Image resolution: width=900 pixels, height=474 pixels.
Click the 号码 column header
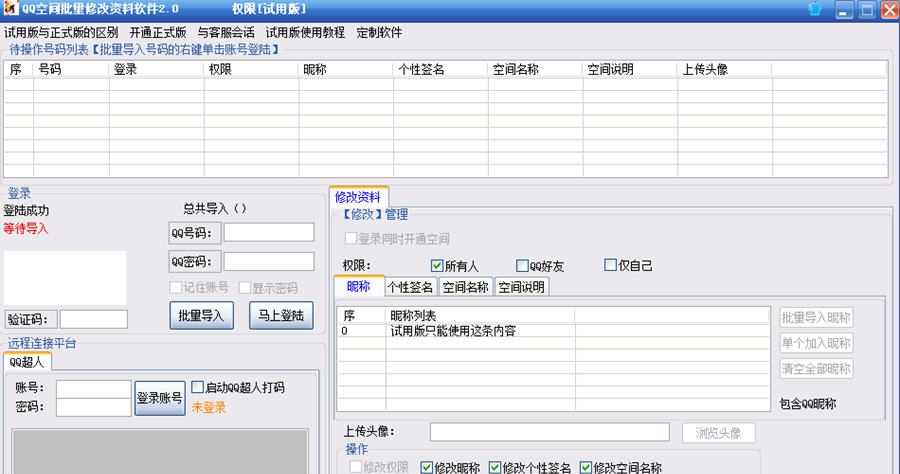coord(71,69)
